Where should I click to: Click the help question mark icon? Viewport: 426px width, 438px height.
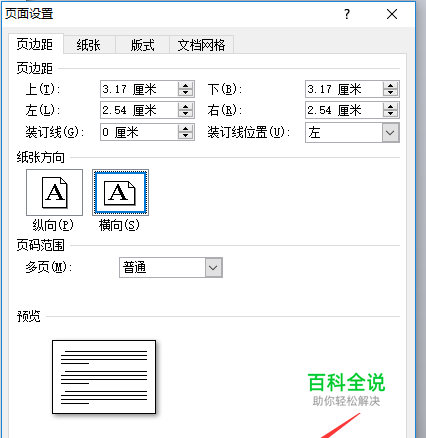(x=347, y=14)
